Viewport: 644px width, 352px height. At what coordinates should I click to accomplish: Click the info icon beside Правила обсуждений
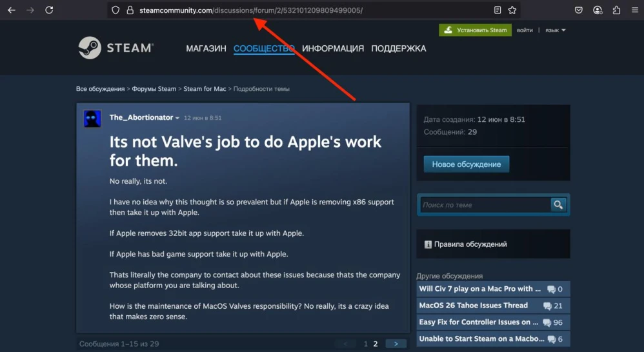(428, 244)
